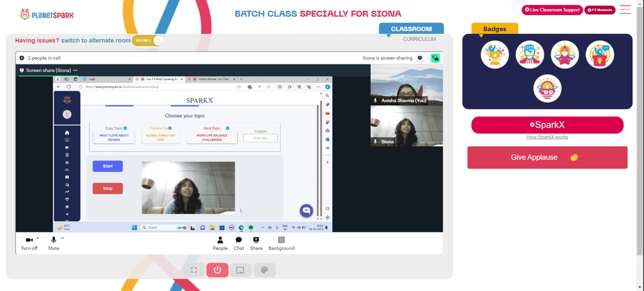Select the raised fist badge icon
Screen dimensions: 644x291
tap(529, 55)
